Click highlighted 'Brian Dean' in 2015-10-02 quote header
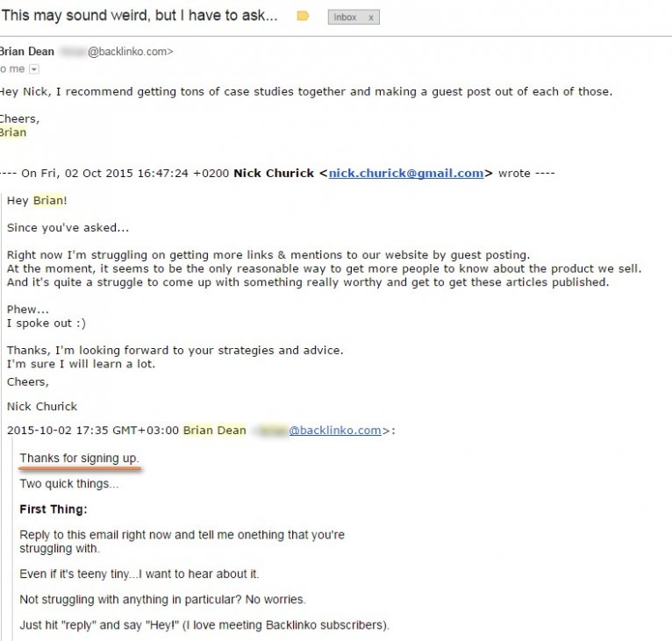 (x=215, y=430)
